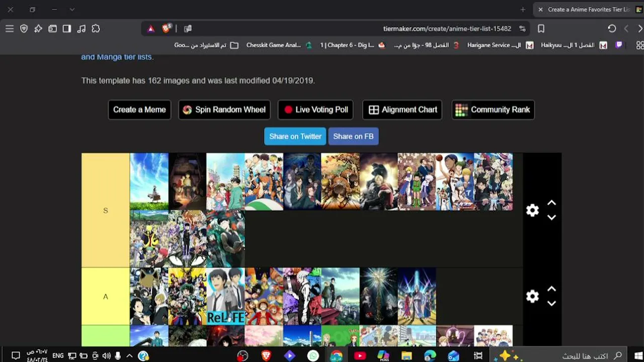This screenshot has height=362, width=644.
Task: Move the S tier row up arrow
Action: click(551, 203)
